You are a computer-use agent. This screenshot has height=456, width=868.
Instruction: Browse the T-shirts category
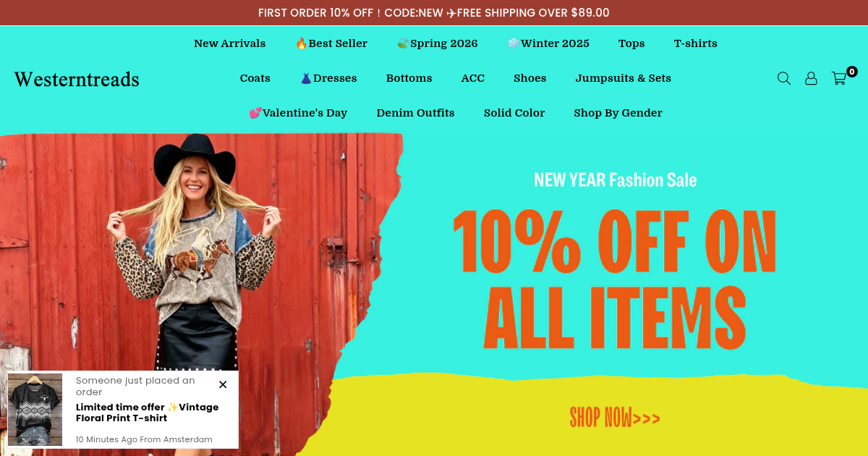click(695, 43)
